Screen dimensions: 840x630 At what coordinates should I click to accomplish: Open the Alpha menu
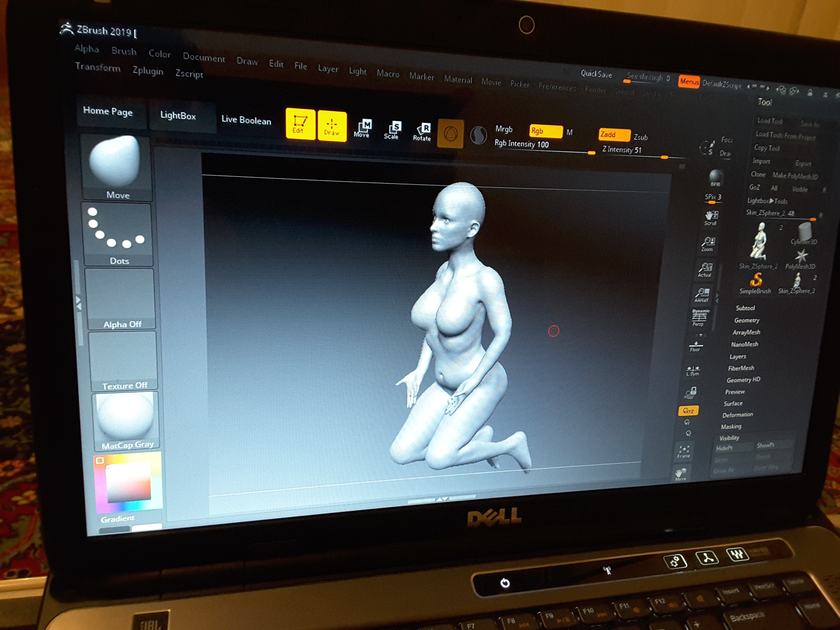click(87, 49)
